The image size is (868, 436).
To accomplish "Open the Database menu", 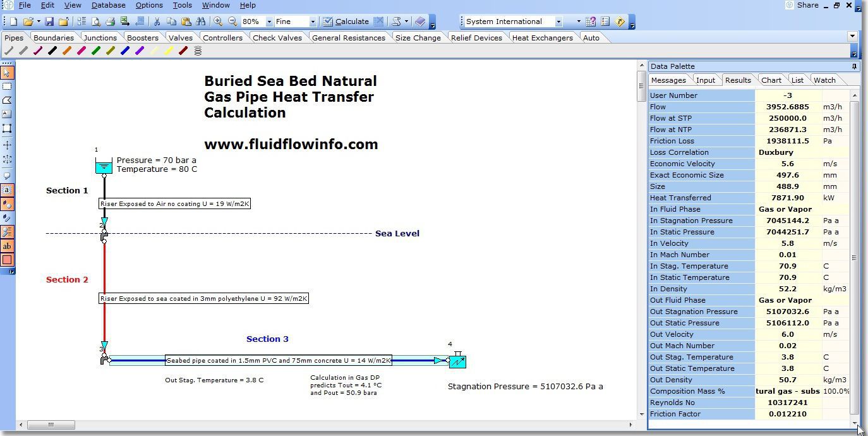I will (108, 5).
